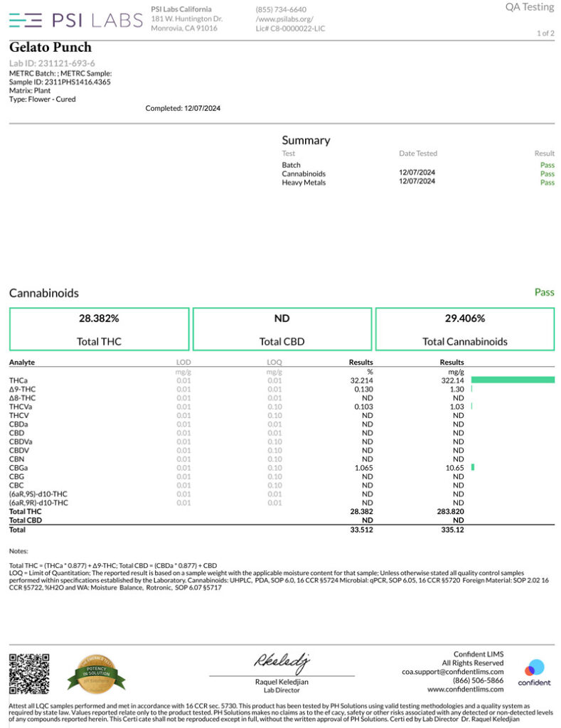This screenshot has height=728, width=561.
Task: Click the LOQ column header
Action: (x=274, y=362)
